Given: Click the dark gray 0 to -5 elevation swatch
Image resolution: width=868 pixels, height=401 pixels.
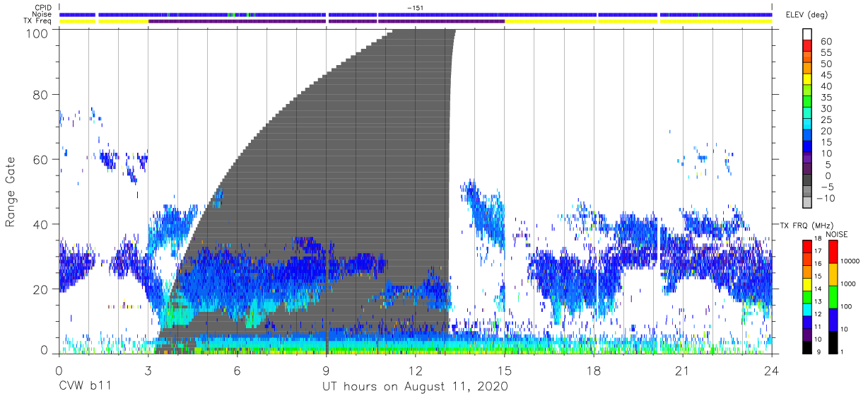Looking at the screenshot, I should tap(809, 181).
